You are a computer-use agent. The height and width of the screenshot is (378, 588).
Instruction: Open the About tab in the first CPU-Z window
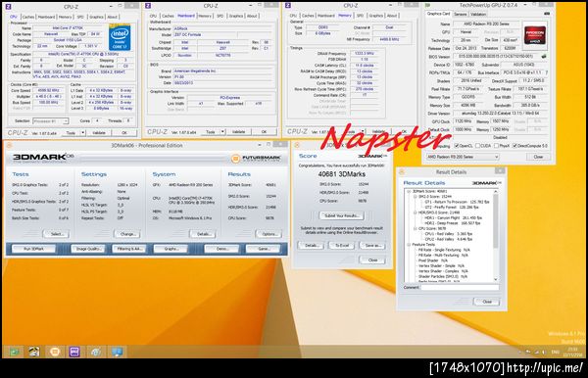click(x=113, y=17)
